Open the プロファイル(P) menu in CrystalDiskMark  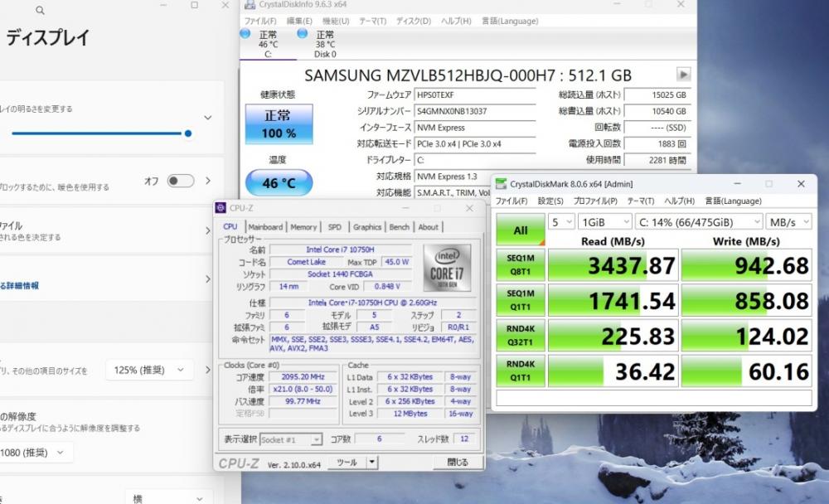coord(595,201)
